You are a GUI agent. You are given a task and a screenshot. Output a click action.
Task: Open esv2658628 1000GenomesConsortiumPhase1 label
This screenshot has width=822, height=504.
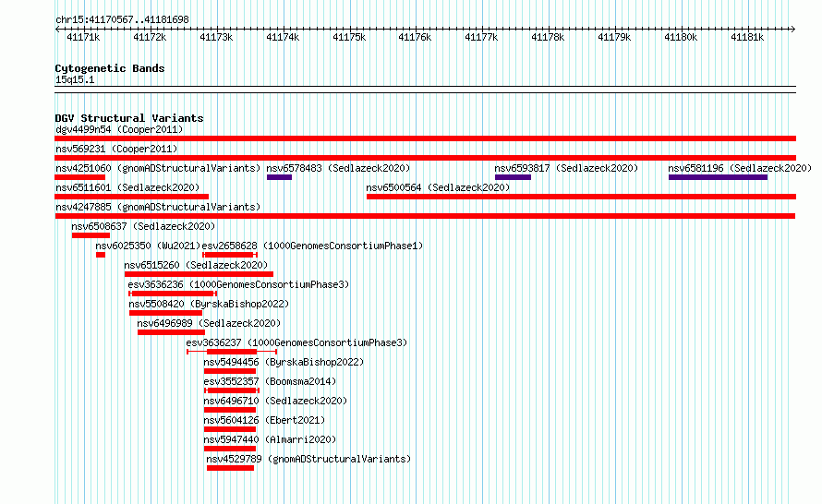click(312, 246)
